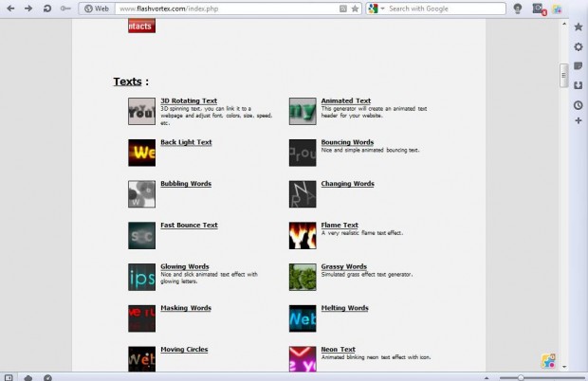The width and height of the screenshot is (588, 381).
Task: Click the scrollbar down arrow
Action: [x=564, y=365]
